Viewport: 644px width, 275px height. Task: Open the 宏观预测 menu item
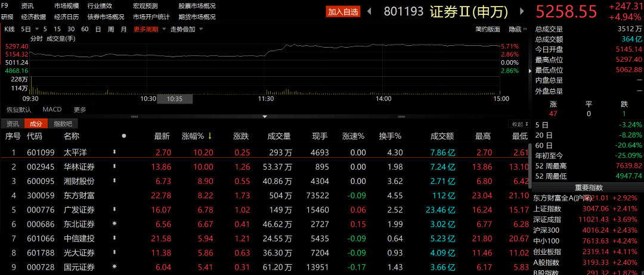tap(145, 6)
